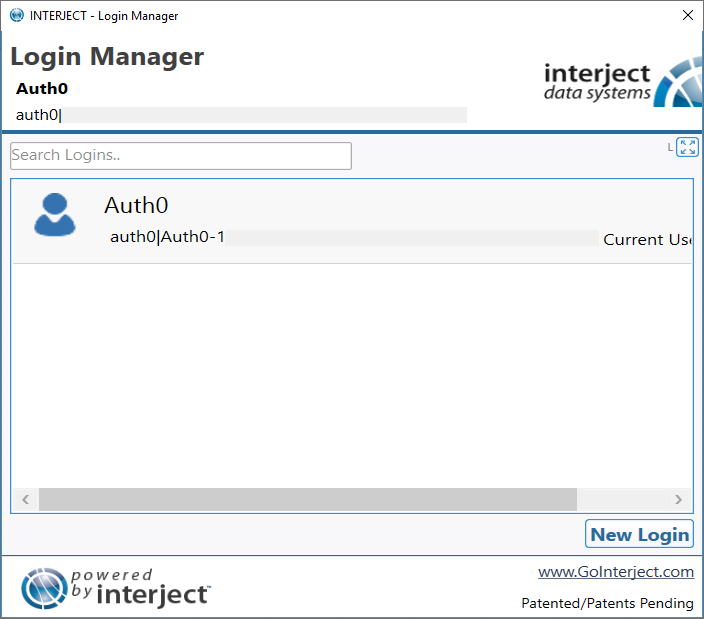This screenshot has width=704, height=619.
Task: Open the www.GoInterject.com link
Action: pyautogui.click(x=616, y=572)
